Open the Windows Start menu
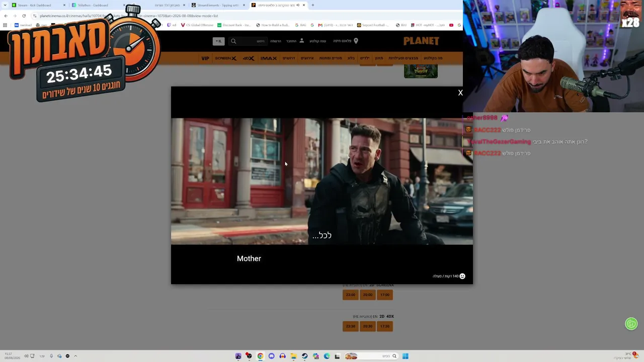 click(405, 356)
